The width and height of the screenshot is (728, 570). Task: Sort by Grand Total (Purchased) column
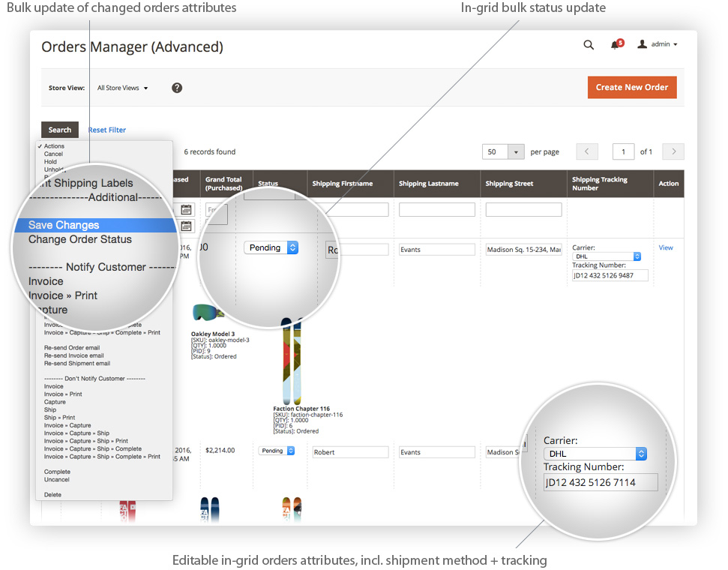pos(223,184)
